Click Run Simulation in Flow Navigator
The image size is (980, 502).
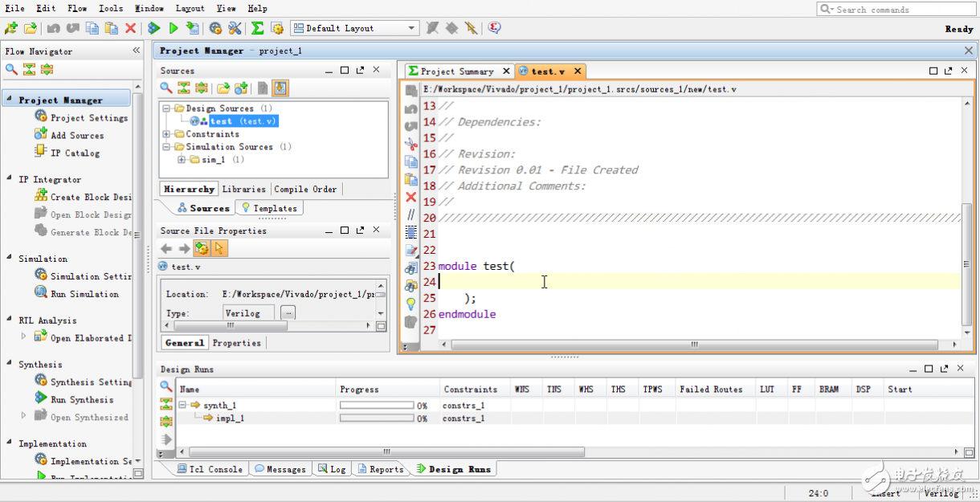[x=84, y=294]
